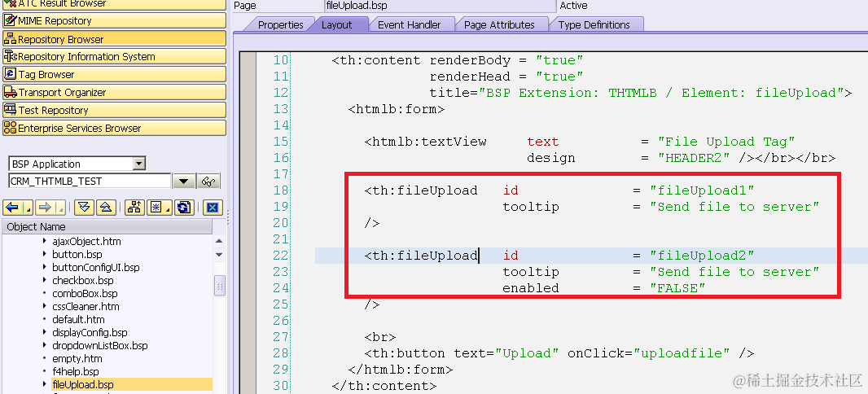Click the </th:content> closing tag
This screenshot has width=868, height=394.
(384, 386)
